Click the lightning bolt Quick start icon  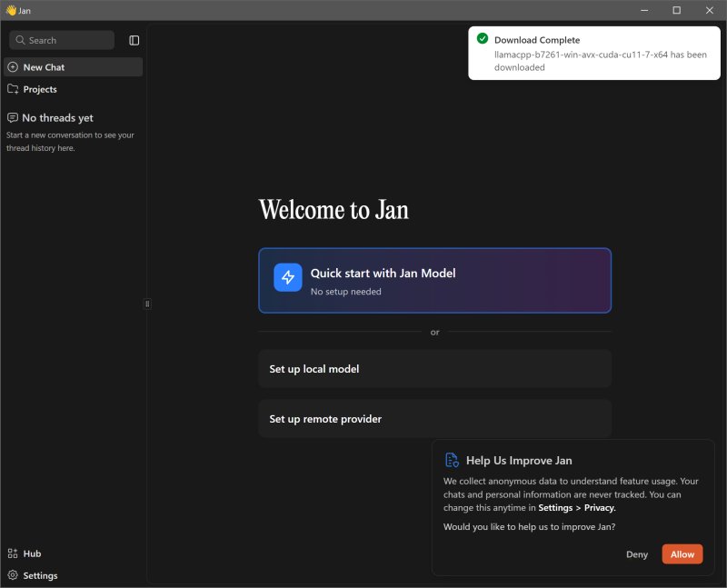click(x=288, y=277)
